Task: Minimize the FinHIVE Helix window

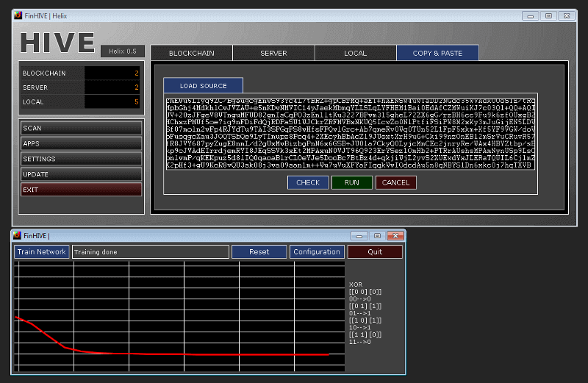Action: tap(530, 15)
